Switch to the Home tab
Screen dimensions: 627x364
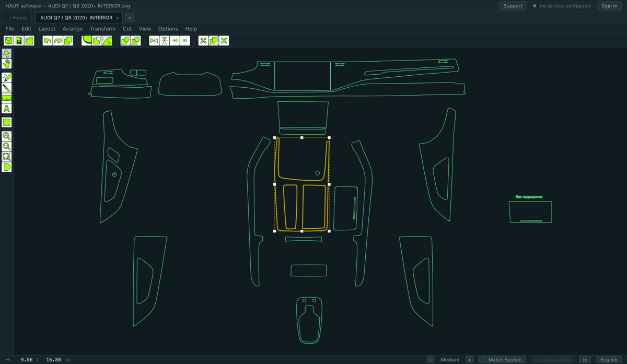(x=18, y=18)
